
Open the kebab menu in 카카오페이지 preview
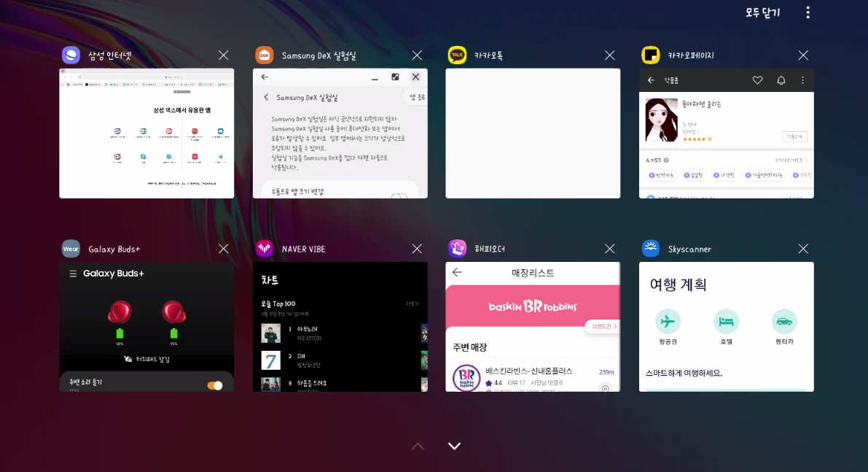tap(802, 80)
